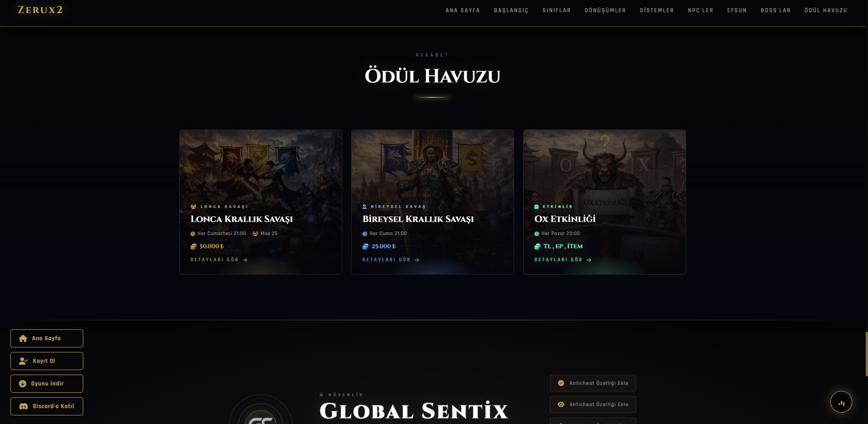The width and height of the screenshot is (868, 424).
Task: Open the Sınıflar menu item
Action: (x=557, y=10)
